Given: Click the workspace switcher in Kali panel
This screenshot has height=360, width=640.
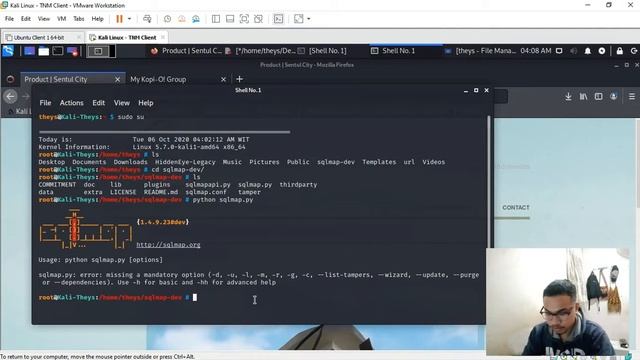Looking at the screenshot, I should (101, 51).
